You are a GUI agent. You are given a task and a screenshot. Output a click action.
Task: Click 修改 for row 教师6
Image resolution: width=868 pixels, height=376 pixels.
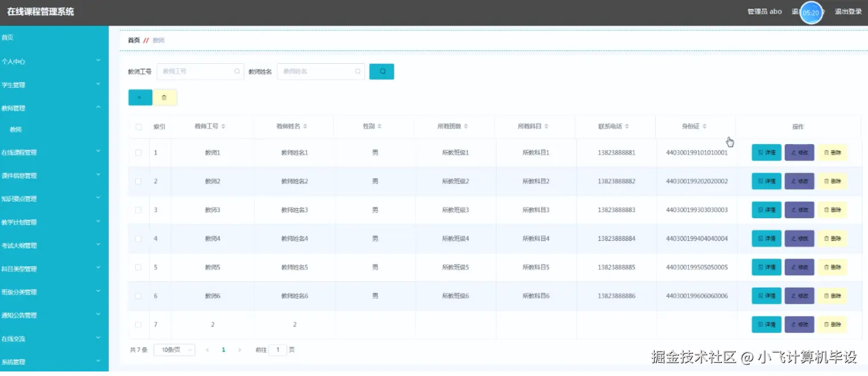800,296
